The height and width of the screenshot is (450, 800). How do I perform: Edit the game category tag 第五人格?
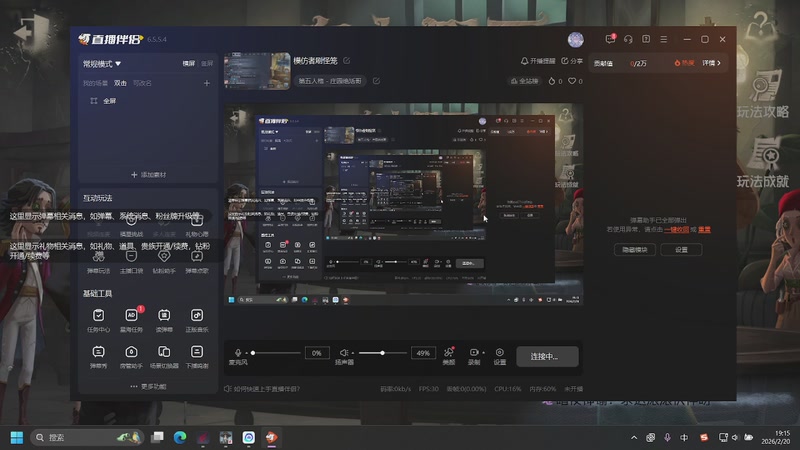click(376, 81)
